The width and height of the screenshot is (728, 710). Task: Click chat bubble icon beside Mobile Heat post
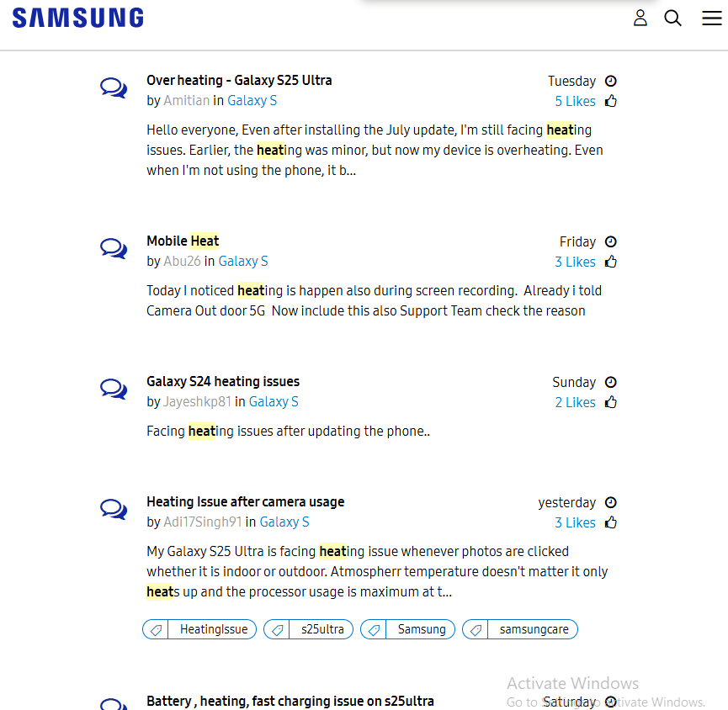coord(114,248)
